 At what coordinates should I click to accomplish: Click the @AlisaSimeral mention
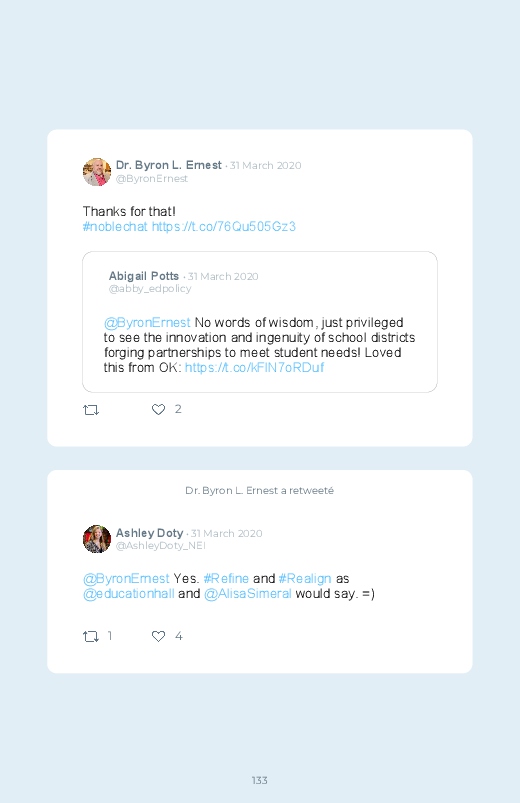[247, 594]
